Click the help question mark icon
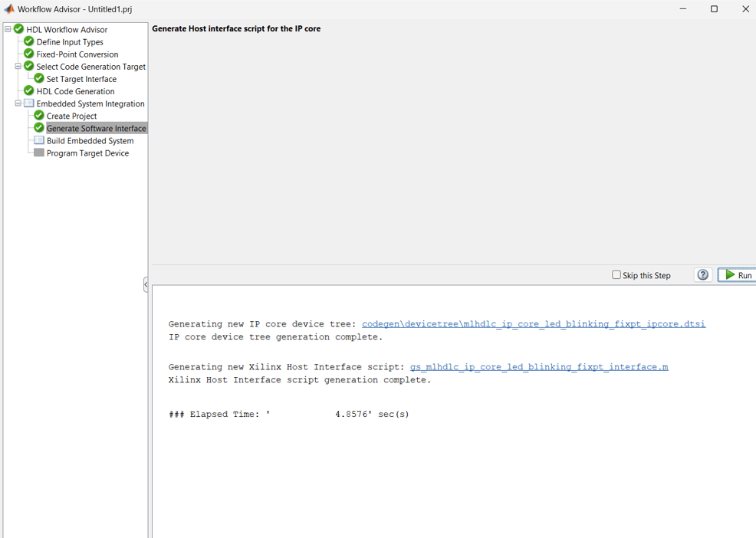This screenshot has width=756, height=538. (x=702, y=274)
